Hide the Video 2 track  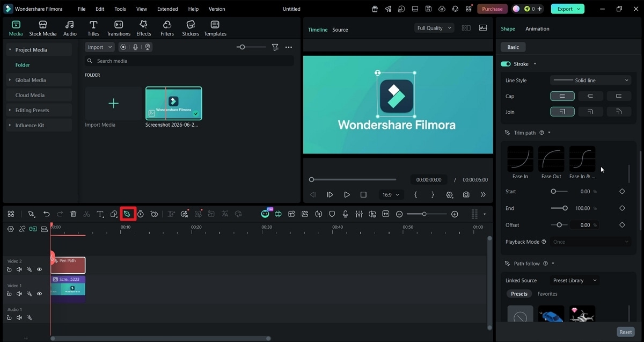39,270
